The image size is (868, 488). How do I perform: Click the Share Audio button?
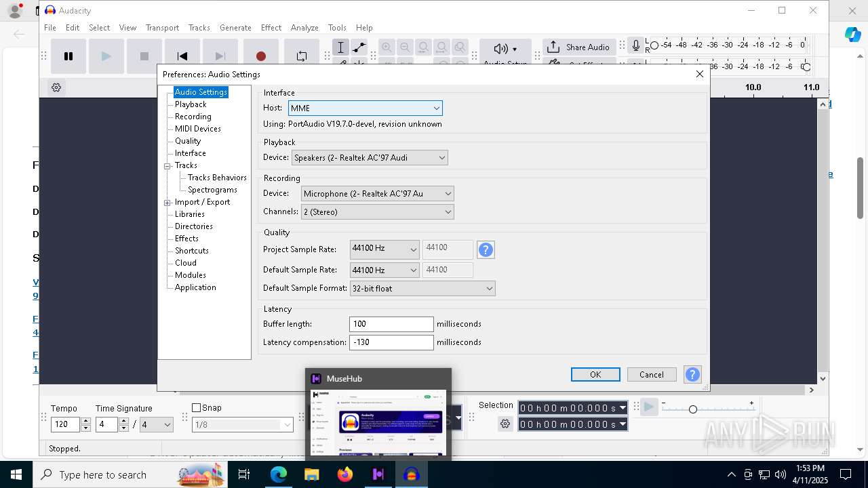[578, 47]
